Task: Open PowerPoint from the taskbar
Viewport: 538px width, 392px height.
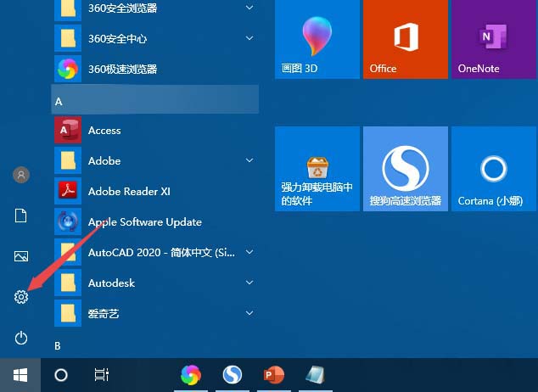Action: 274,375
